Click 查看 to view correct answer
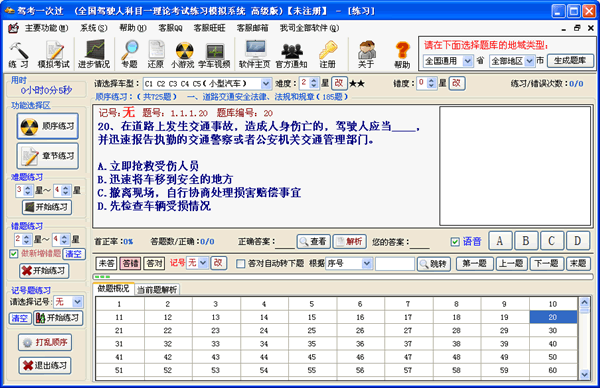600x388 pixels. [x=314, y=241]
